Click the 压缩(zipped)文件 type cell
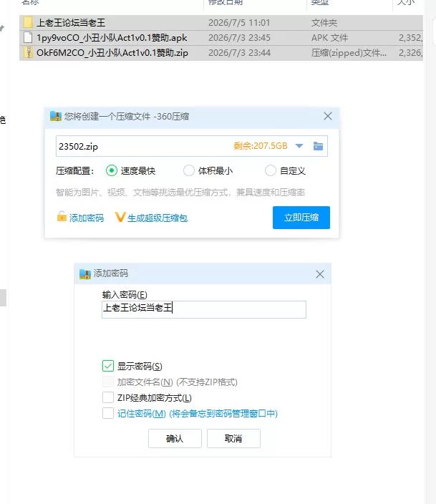436x504 pixels. 349,53
